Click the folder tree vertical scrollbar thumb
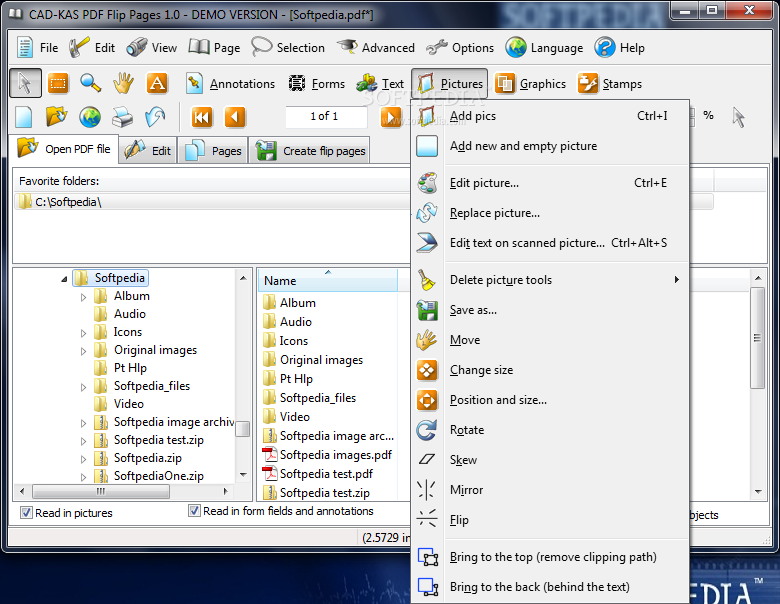This screenshot has height=604, width=780. click(x=243, y=429)
